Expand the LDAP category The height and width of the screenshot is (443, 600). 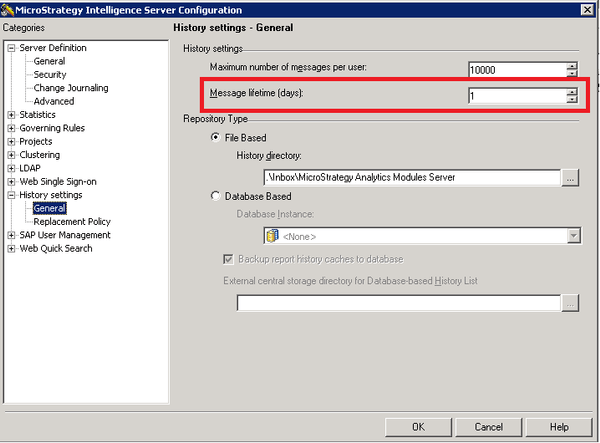(x=11, y=168)
